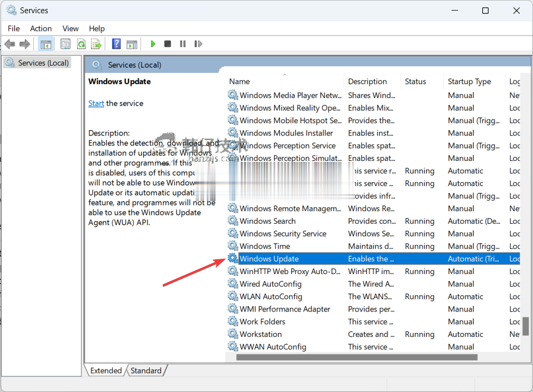Image resolution: width=533 pixels, height=392 pixels.
Task: Sort by the Description column header
Action: [367, 81]
